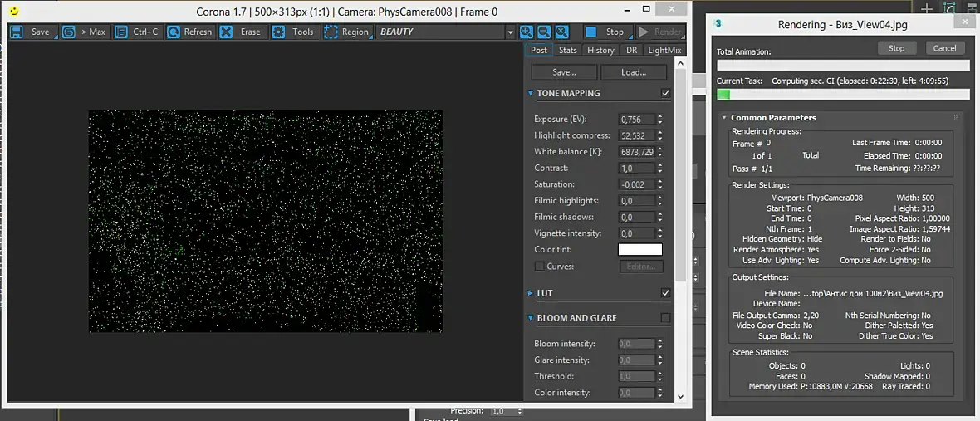Click Stop button in Rendering dialog
Screen dimensions: 980x421
(896, 48)
